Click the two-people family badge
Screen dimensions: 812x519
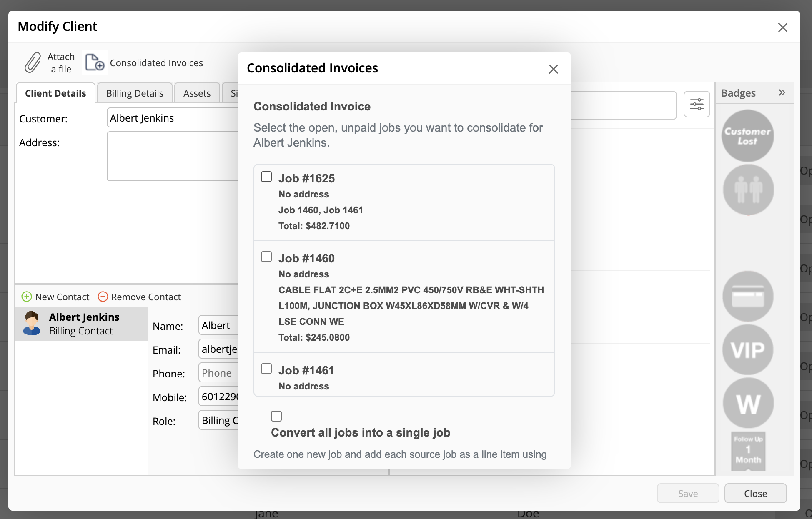(748, 190)
